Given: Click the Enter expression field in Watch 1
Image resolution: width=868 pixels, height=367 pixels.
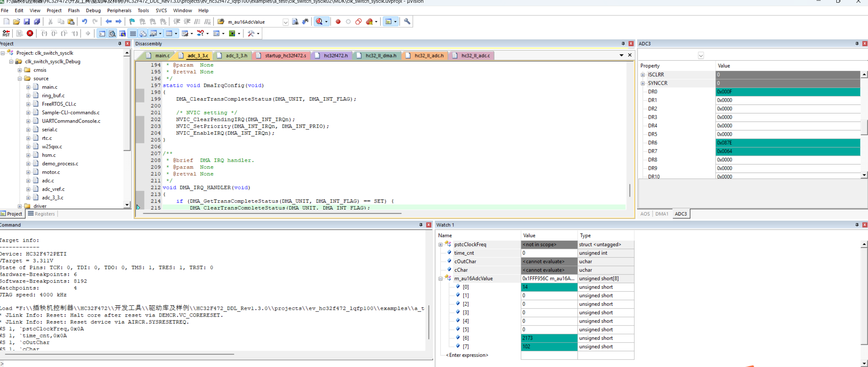Looking at the screenshot, I should [x=467, y=355].
